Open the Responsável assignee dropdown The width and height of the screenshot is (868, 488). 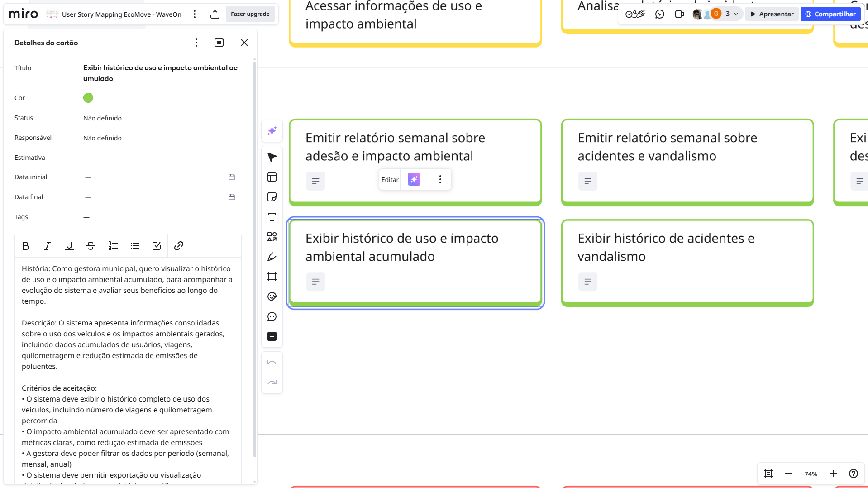coord(102,138)
